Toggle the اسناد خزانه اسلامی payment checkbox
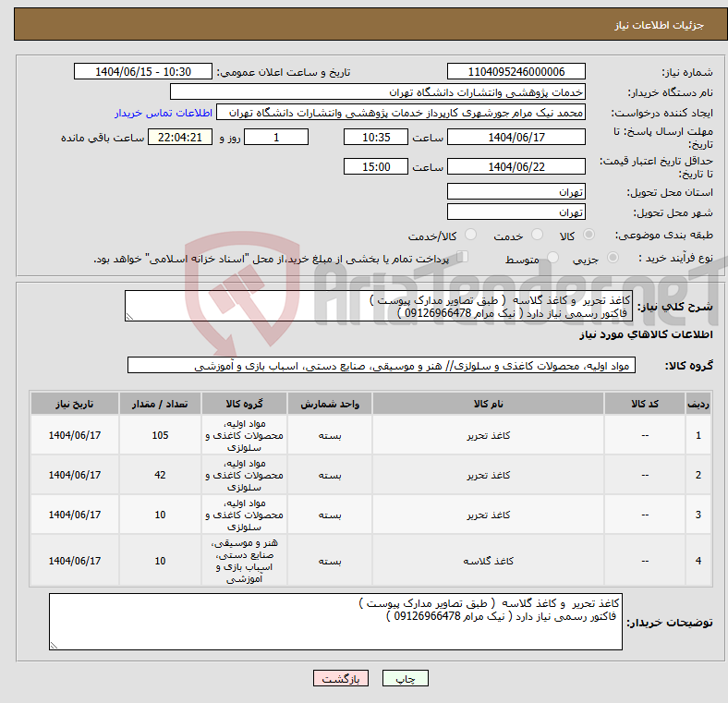The image size is (728, 703). (463, 256)
